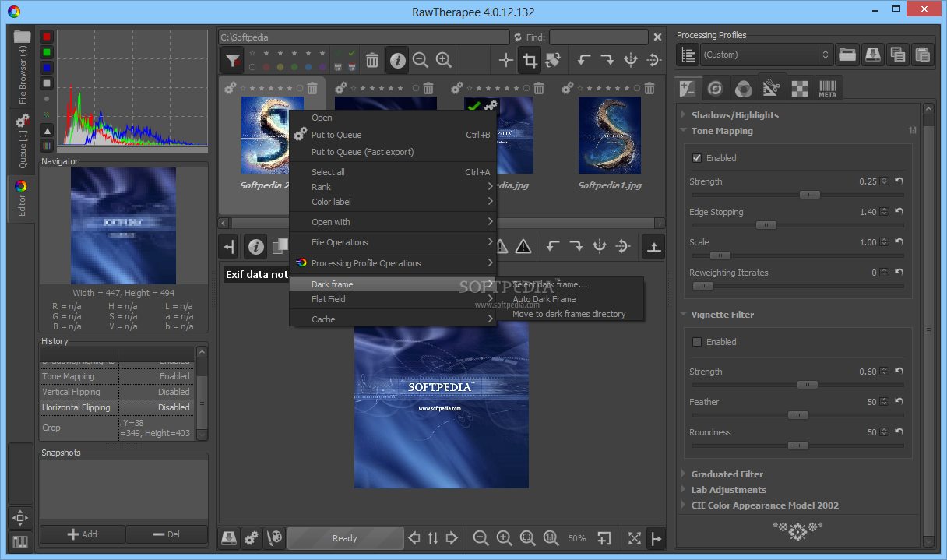Select Put to Queue (Fast export)
This screenshot has width=947, height=560.
point(362,152)
